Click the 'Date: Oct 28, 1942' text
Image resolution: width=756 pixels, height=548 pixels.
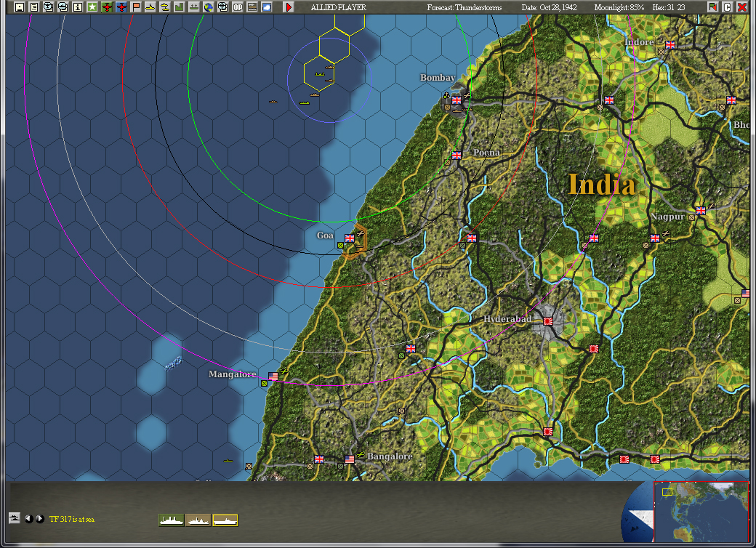[x=549, y=7]
